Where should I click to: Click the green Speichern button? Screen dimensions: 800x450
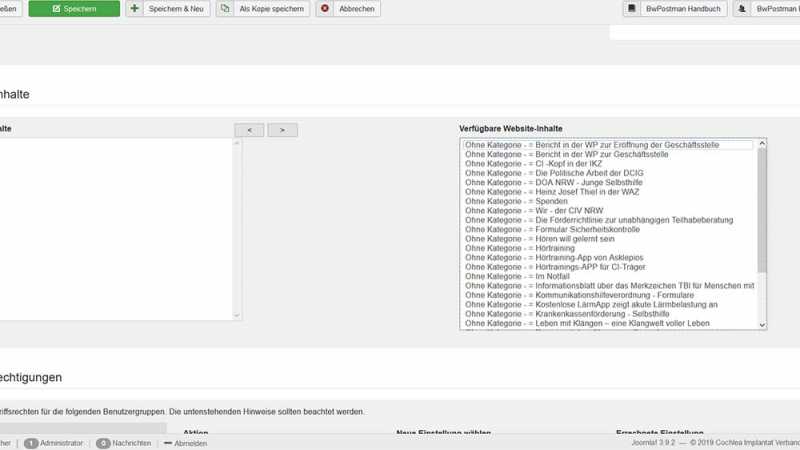(x=74, y=9)
